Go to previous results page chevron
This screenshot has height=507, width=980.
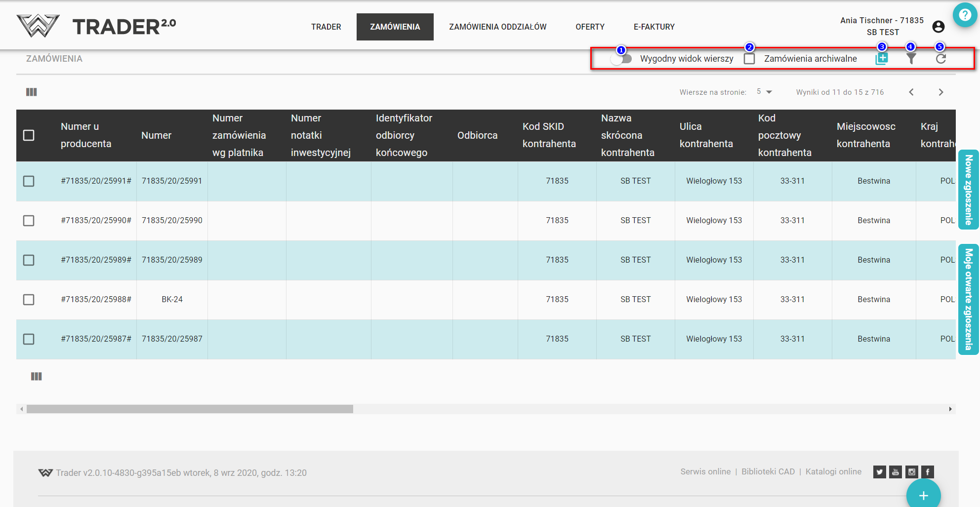[x=911, y=92]
